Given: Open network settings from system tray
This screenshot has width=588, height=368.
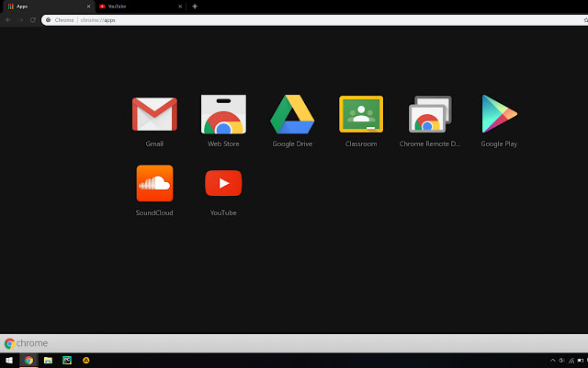Looking at the screenshot, I should [571, 361].
